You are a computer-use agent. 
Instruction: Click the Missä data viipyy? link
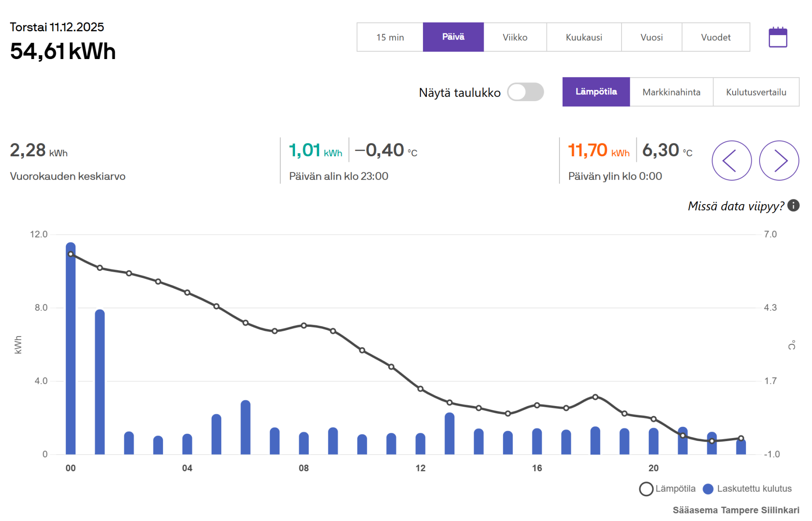pyautogui.click(x=736, y=206)
